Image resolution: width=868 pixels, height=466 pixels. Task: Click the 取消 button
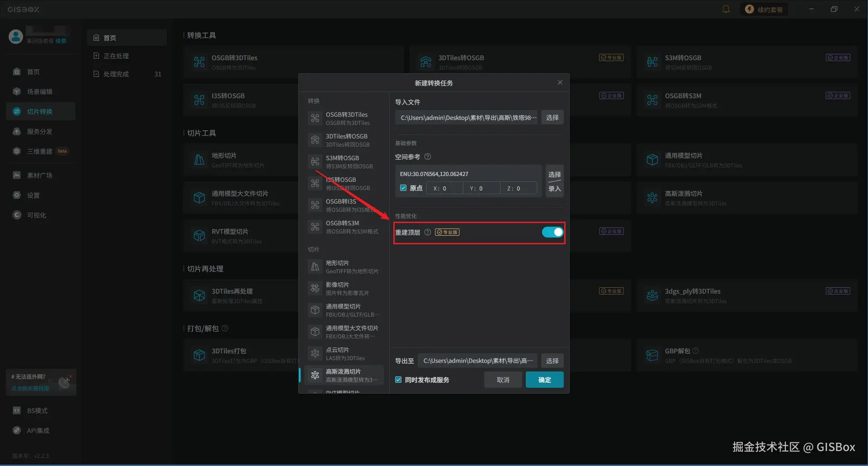point(503,380)
